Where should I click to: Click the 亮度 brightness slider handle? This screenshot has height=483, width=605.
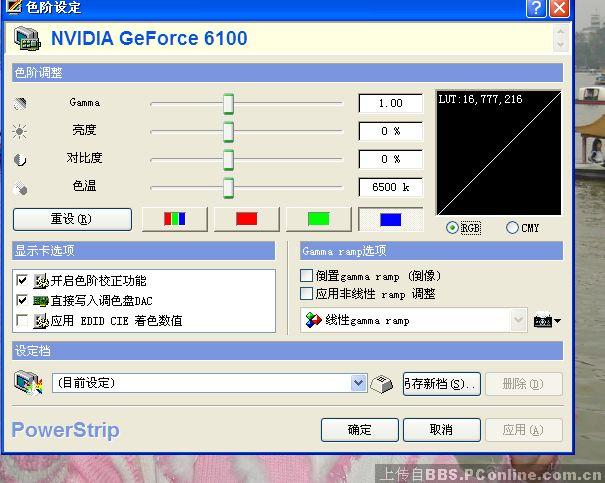228,132
